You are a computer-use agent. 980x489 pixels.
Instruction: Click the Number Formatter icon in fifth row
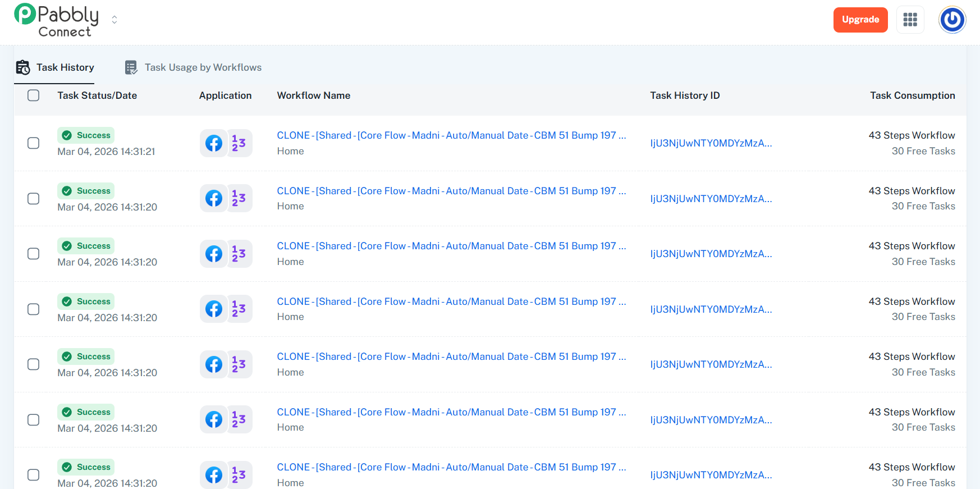[239, 364]
